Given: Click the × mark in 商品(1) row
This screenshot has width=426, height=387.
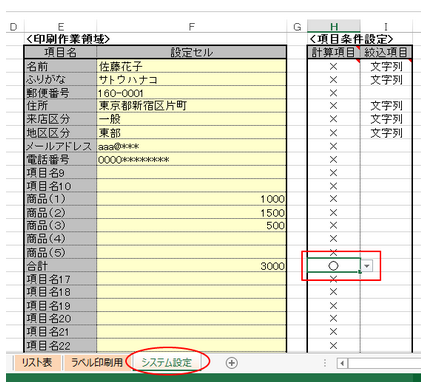Looking at the screenshot, I should [x=333, y=199].
